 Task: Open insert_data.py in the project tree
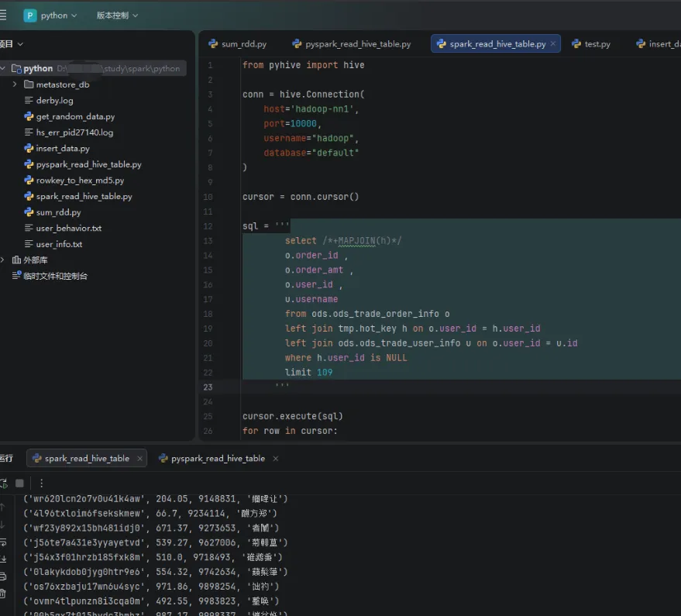coord(63,149)
